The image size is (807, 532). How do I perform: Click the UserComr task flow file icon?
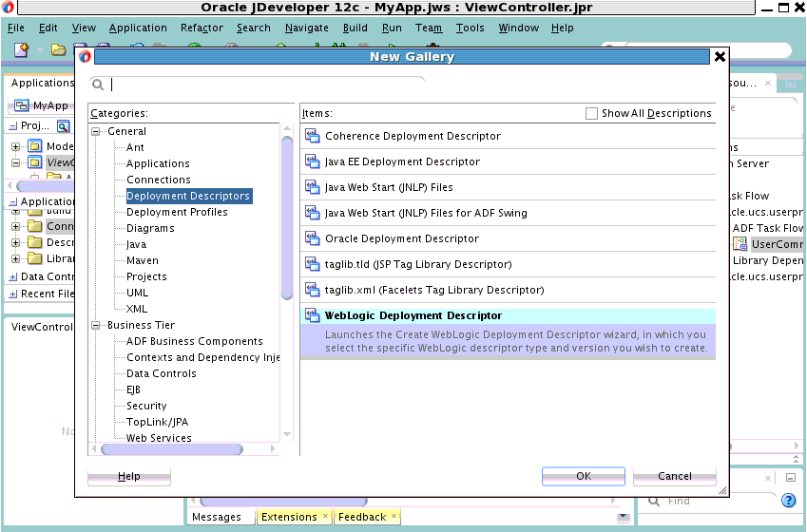[x=740, y=244]
